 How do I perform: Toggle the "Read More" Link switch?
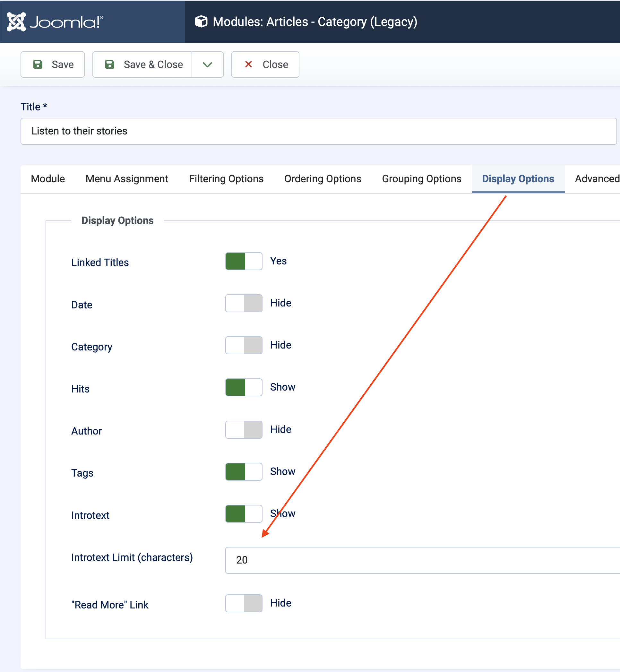(244, 603)
